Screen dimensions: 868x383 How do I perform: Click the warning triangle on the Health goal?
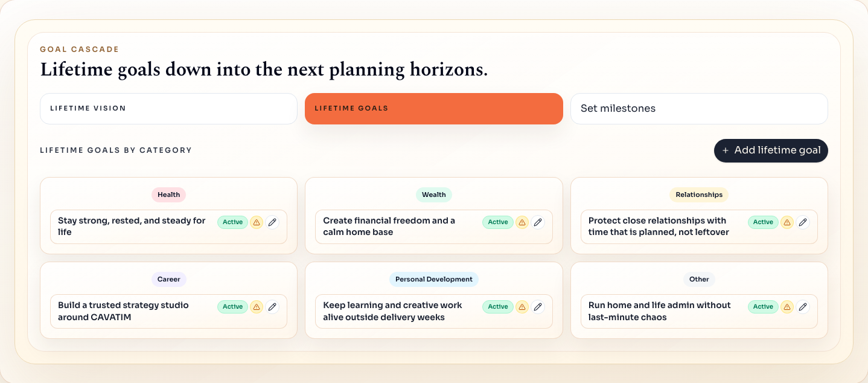pos(257,222)
